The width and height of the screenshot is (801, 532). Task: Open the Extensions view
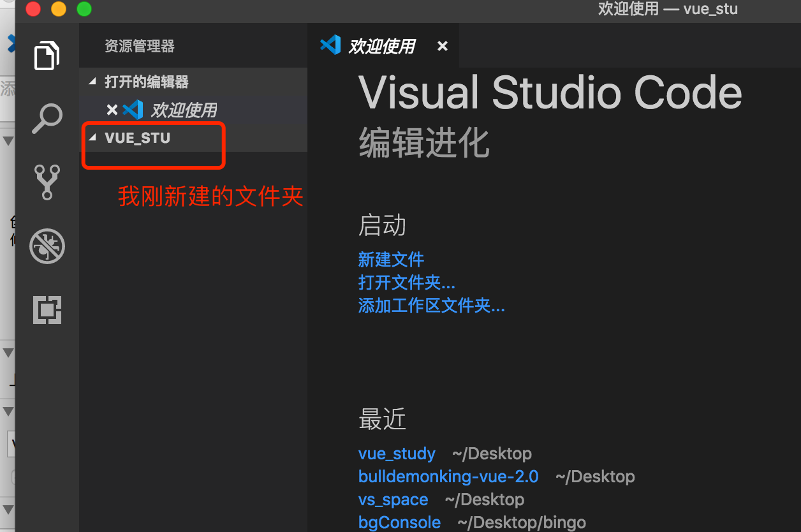pyautogui.click(x=47, y=310)
